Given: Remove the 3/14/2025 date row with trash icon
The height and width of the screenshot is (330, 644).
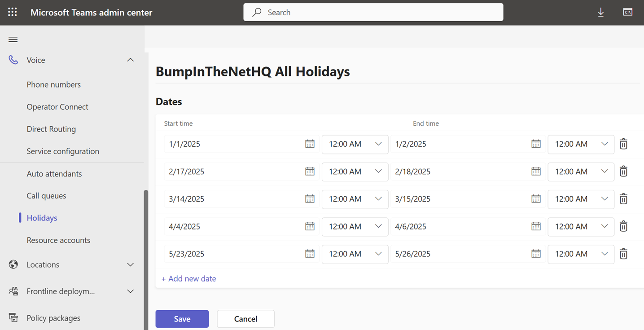Looking at the screenshot, I should (x=623, y=199).
